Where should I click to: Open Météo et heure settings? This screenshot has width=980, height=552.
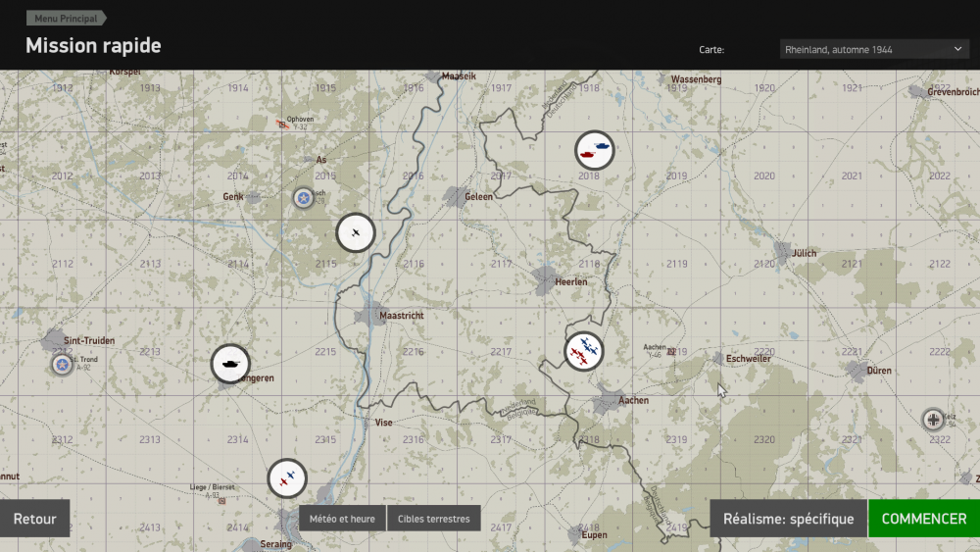pos(342,519)
